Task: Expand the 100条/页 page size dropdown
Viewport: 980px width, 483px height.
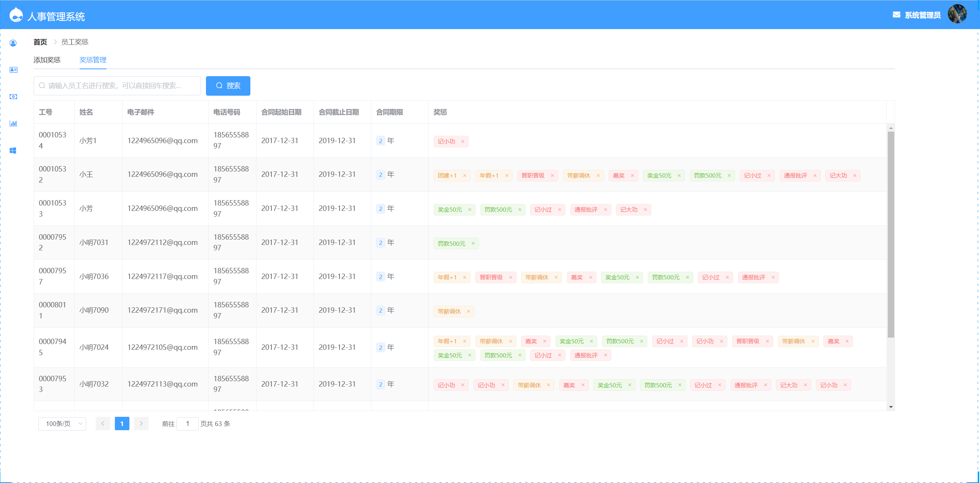Action: click(x=62, y=424)
